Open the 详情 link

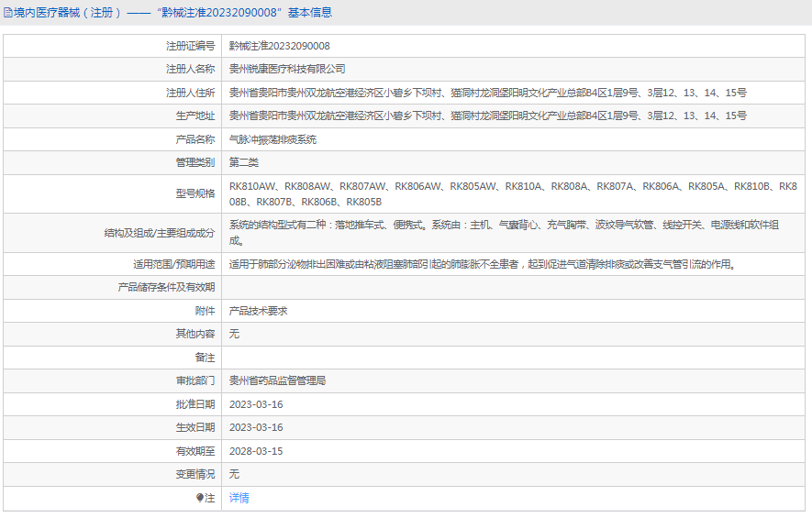[x=239, y=498]
